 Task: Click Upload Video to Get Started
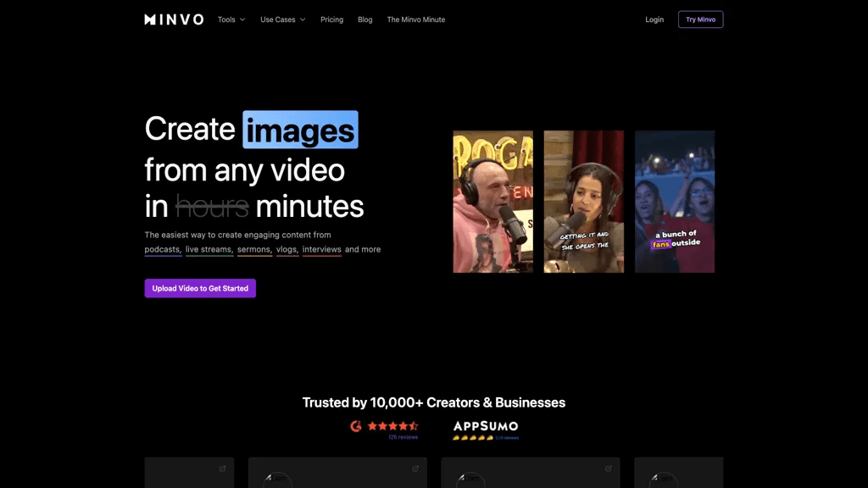[x=200, y=288]
